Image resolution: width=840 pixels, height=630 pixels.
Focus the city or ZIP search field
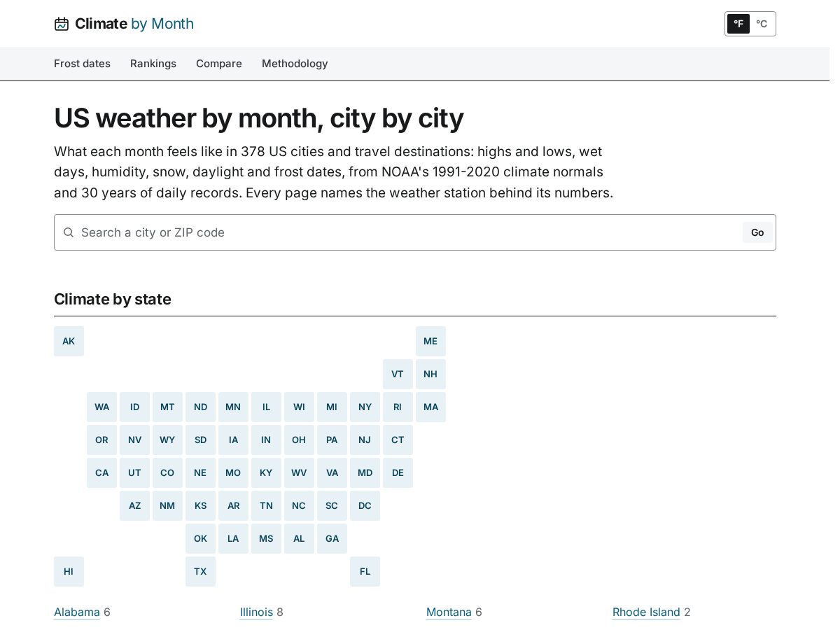(x=415, y=232)
